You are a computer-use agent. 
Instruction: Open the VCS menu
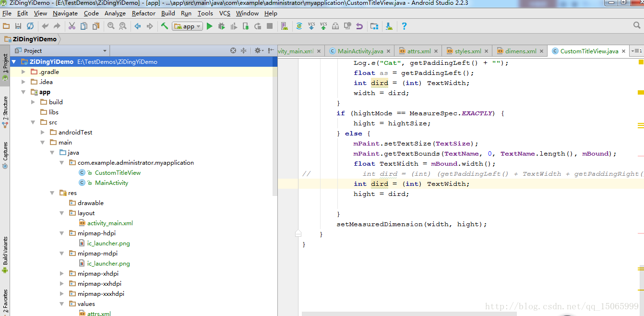click(225, 13)
